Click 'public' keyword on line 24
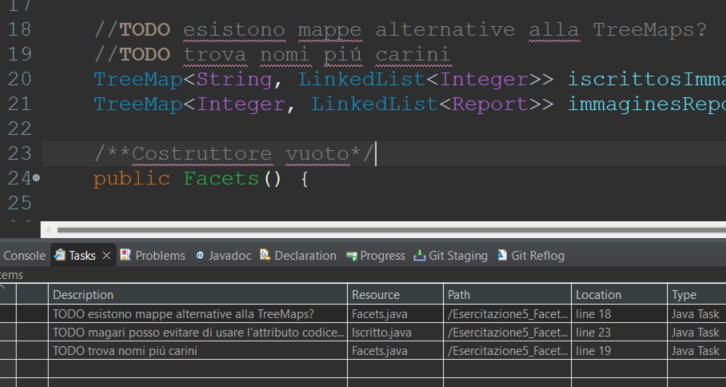 (x=131, y=179)
